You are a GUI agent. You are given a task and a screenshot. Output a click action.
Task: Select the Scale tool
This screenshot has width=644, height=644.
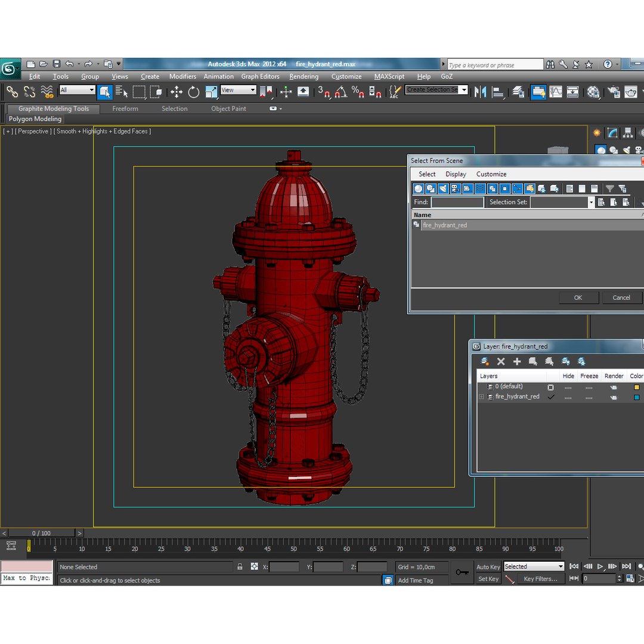211,92
